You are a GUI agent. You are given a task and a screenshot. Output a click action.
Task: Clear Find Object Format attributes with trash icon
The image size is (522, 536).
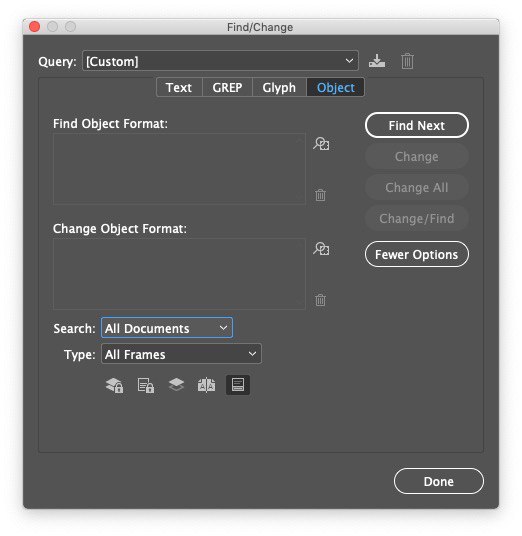click(x=320, y=195)
